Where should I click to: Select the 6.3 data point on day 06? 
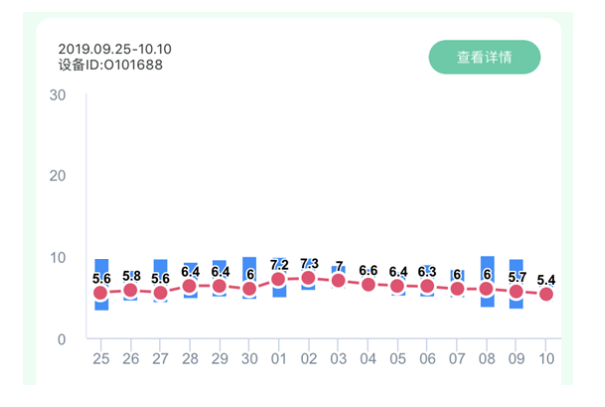427,286
